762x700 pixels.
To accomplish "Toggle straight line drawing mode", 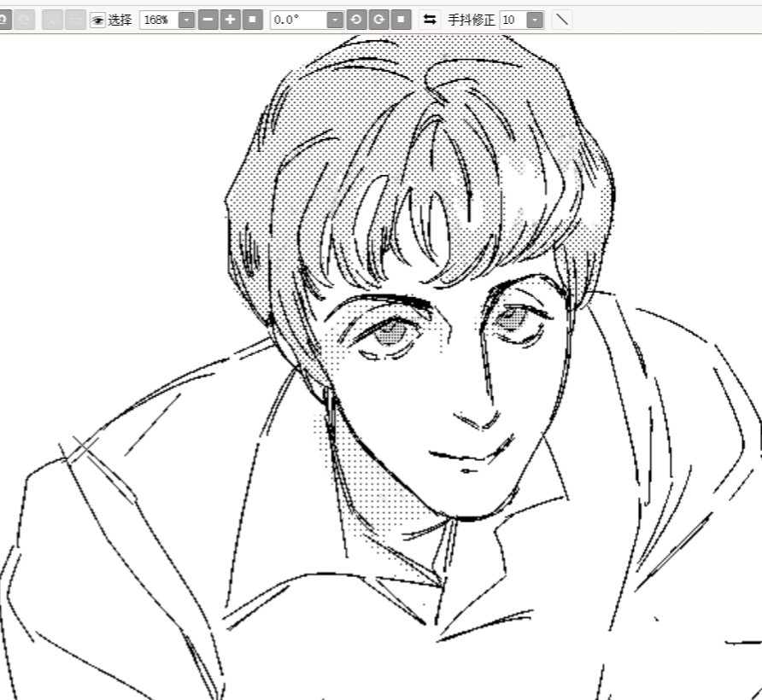I will [561, 20].
